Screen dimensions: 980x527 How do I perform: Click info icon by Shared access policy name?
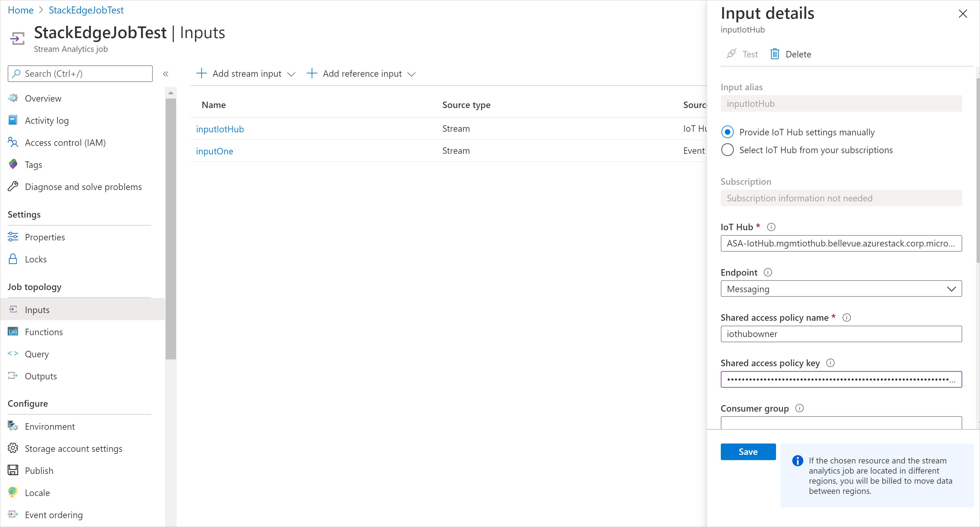coord(847,318)
